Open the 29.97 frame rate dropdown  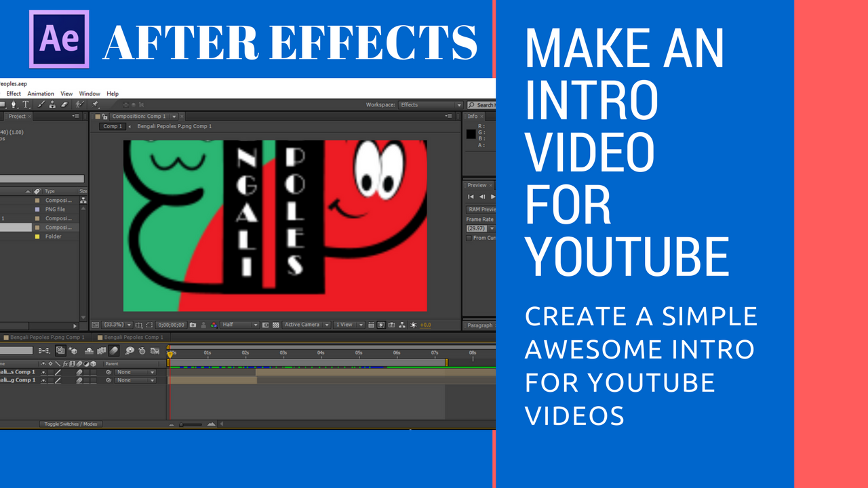pos(480,228)
